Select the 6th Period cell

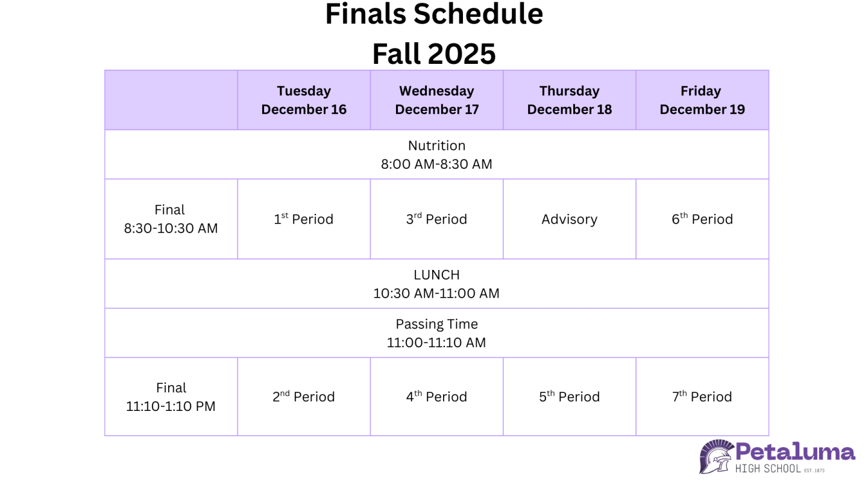point(702,219)
